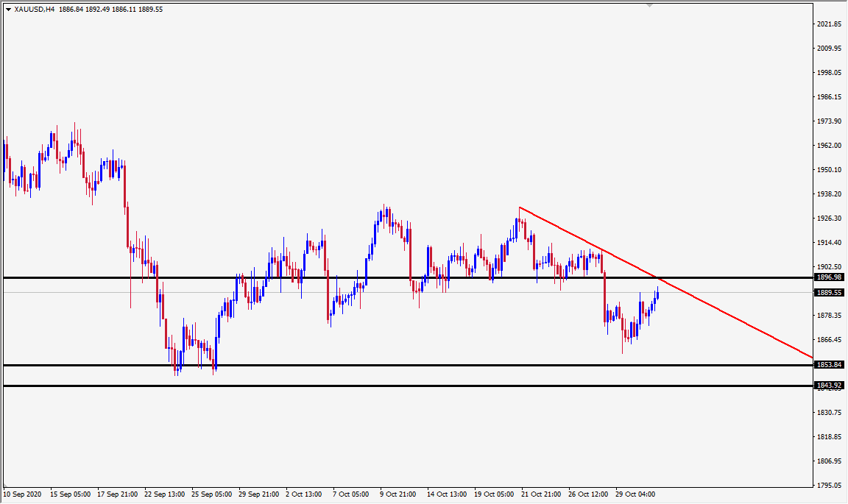Image resolution: width=848 pixels, height=504 pixels.
Task: Click the 2021.85 price scale value
Action: (x=829, y=24)
